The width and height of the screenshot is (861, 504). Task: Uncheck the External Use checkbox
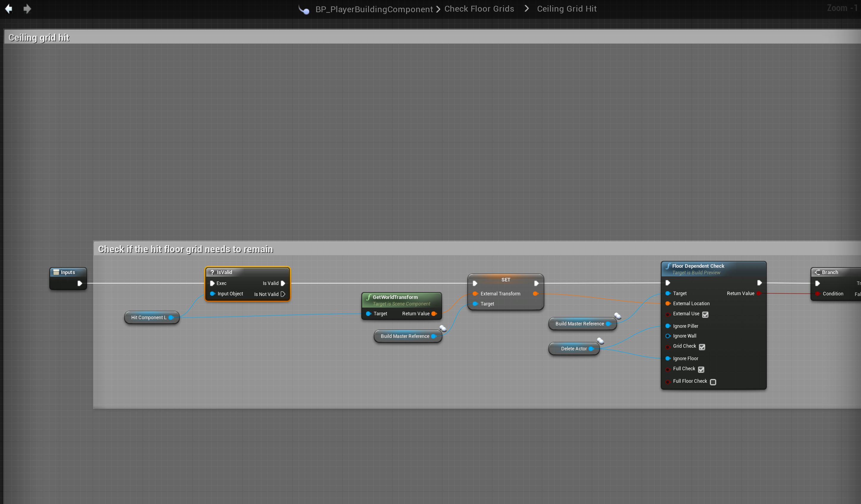pos(705,314)
